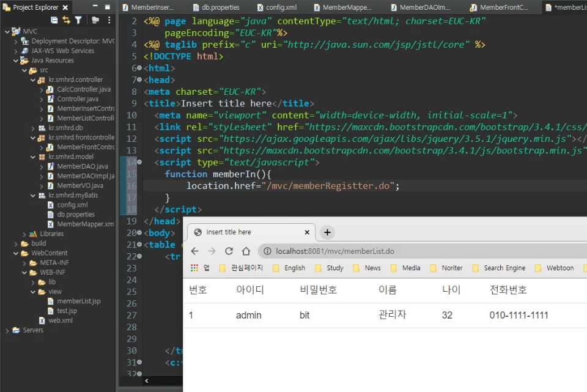Select config.xml under kr.smhrd.myBatis
The image size is (587, 392).
point(72,205)
